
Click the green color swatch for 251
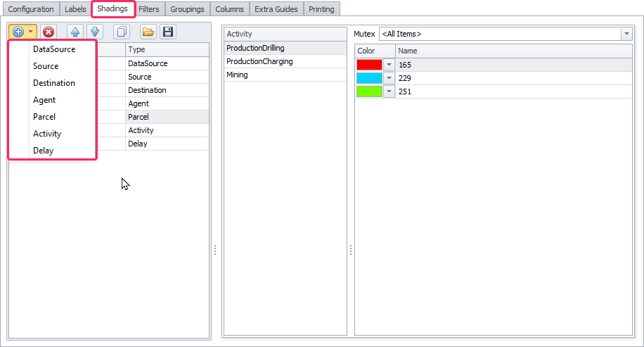(369, 92)
